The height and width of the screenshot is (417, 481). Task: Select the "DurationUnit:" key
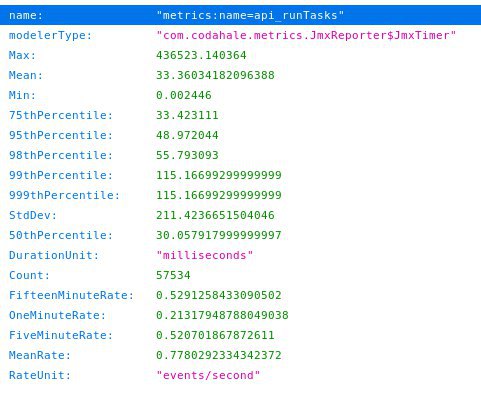[x=54, y=255]
